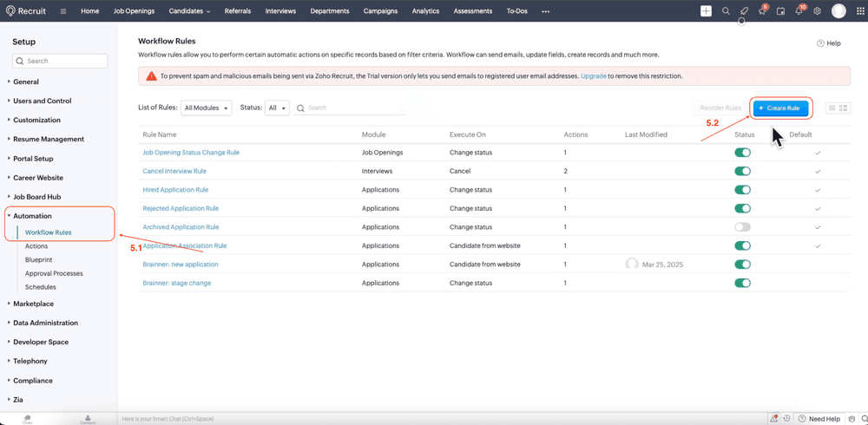Select Approval Processes in sidebar
This screenshot has height=425, width=868.
[x=54, y=273]
